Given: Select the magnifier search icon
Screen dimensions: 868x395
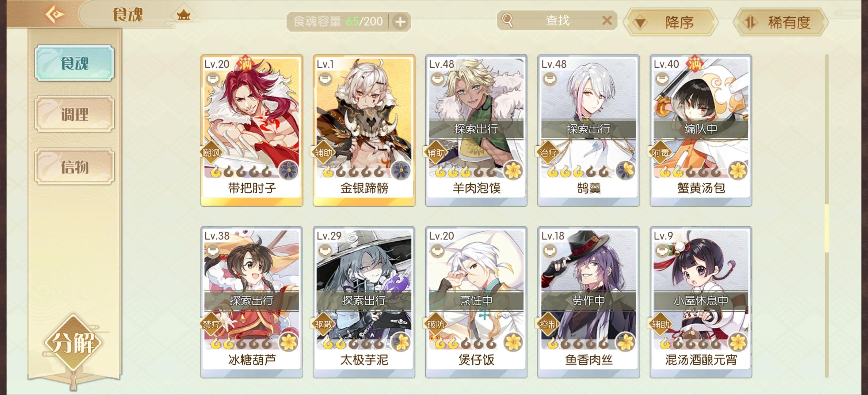Looking at the screenshot, I should 507,20.
